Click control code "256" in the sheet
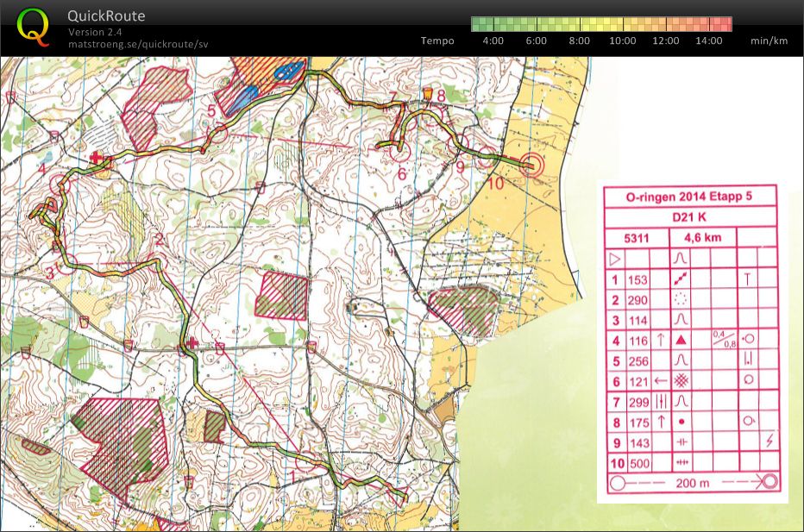The width and height of the screenshot is (804, 532). point(638,361)
